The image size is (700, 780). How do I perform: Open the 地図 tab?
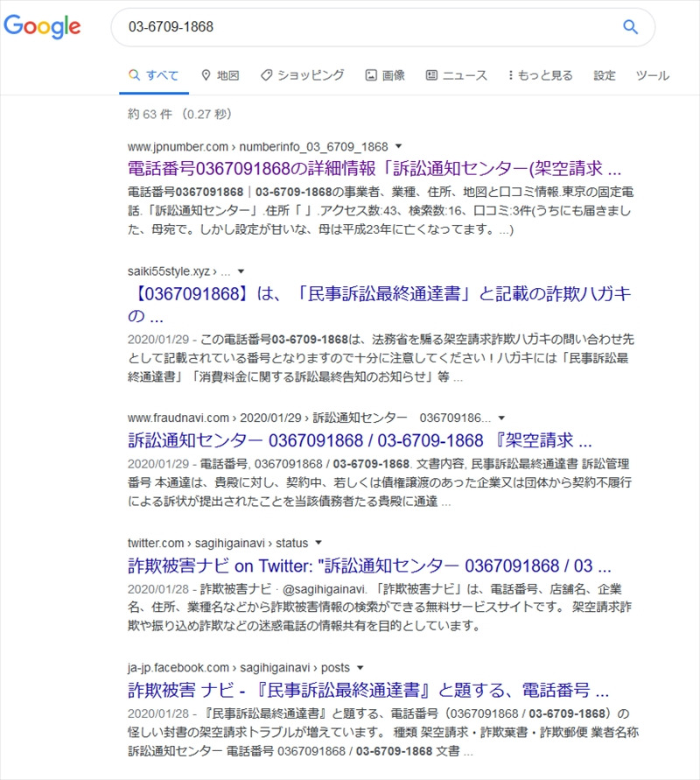(220, 75)
